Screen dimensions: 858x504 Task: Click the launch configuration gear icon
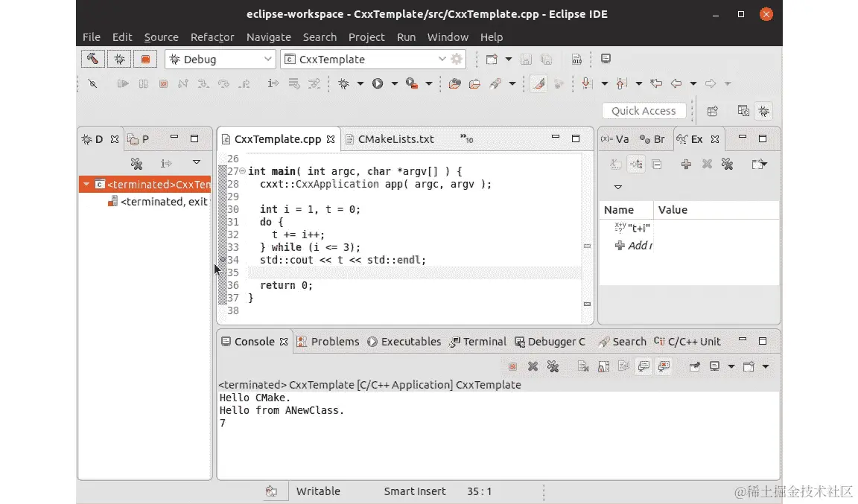pyautogui.click(x=457, y=59)
